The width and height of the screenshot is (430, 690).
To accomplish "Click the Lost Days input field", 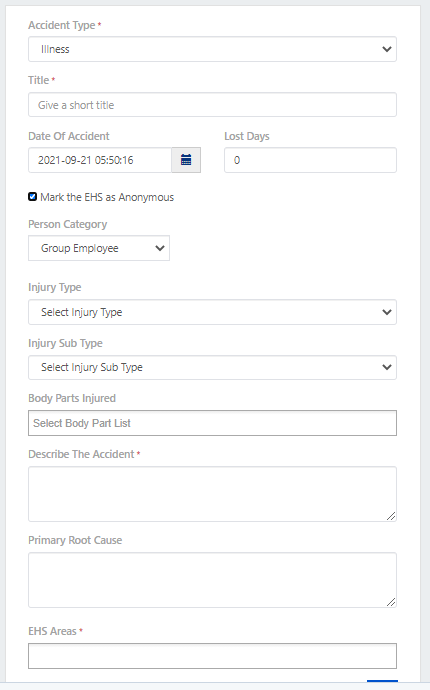I will pyautogui.click(x=310, y=160).
